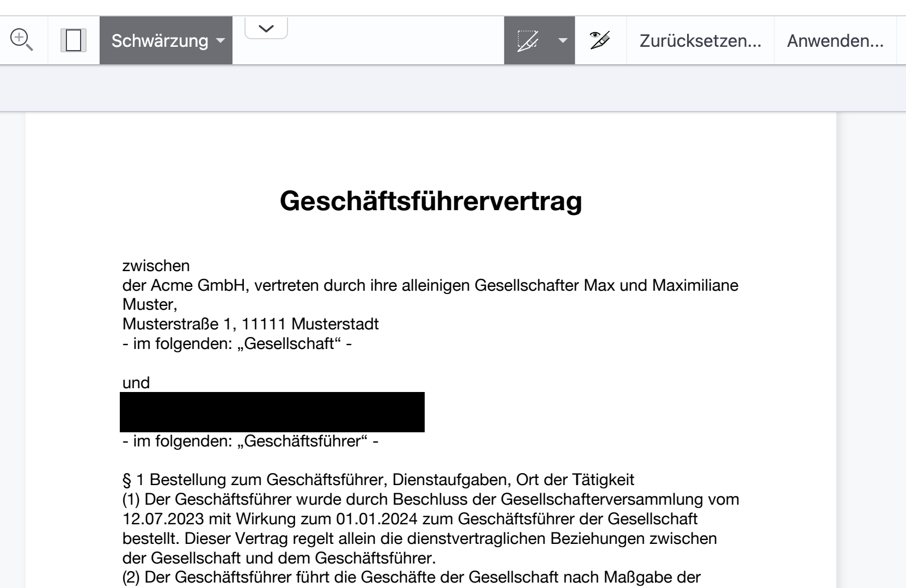
Task: Click the zoom-in magnifier icon
Action: pos(22,40)
